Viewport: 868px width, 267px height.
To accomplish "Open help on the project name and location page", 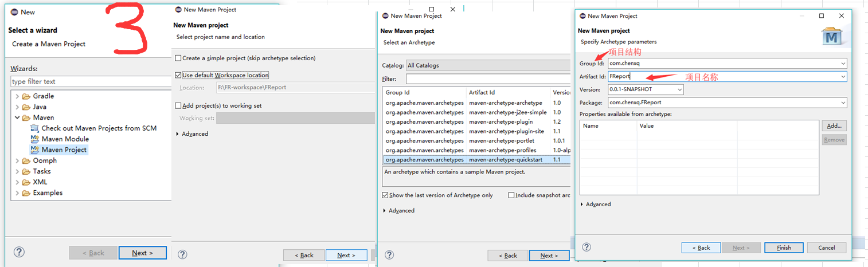I will click(x=182, y=255).
